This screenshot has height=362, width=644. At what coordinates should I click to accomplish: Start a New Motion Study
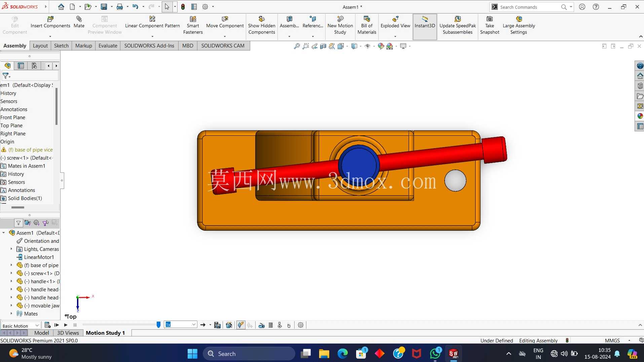click(x=340, y=25)
